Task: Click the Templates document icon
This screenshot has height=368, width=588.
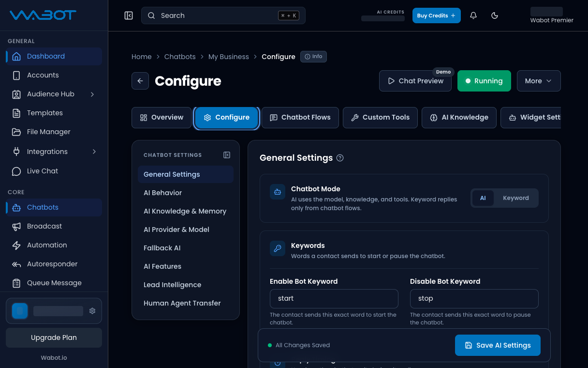Action: 16,113
